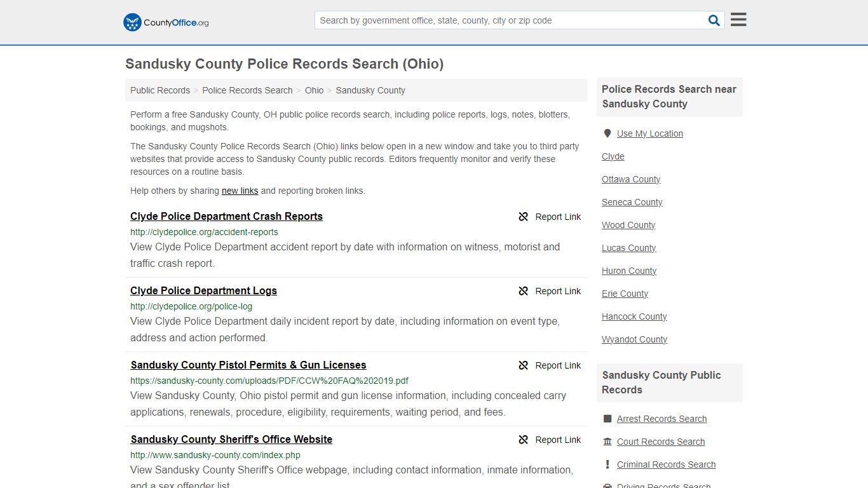The width and height of the screenshot is (868, 488).
Task: Click the page title Sandusky County Police Records Search
Action: [x=284, y=64]
